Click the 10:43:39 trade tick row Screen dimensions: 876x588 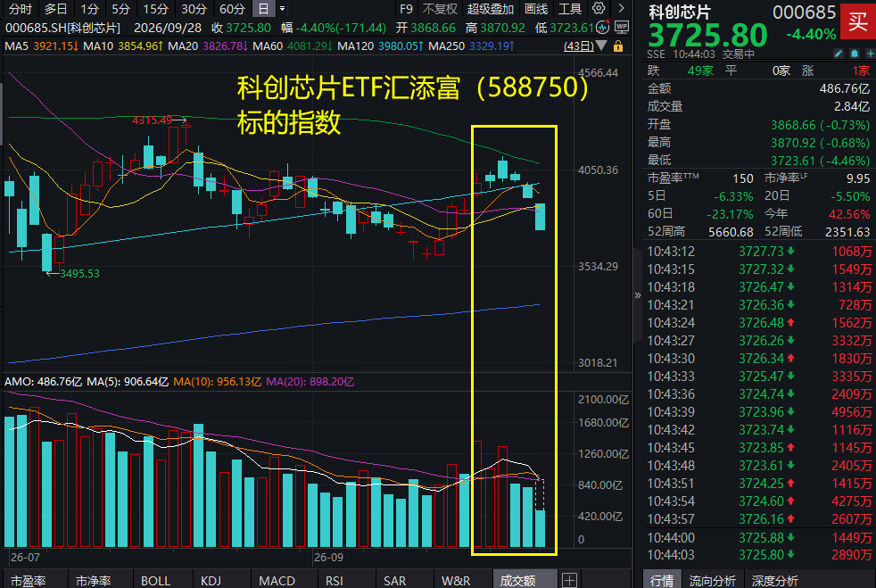[x=758, y=412]
